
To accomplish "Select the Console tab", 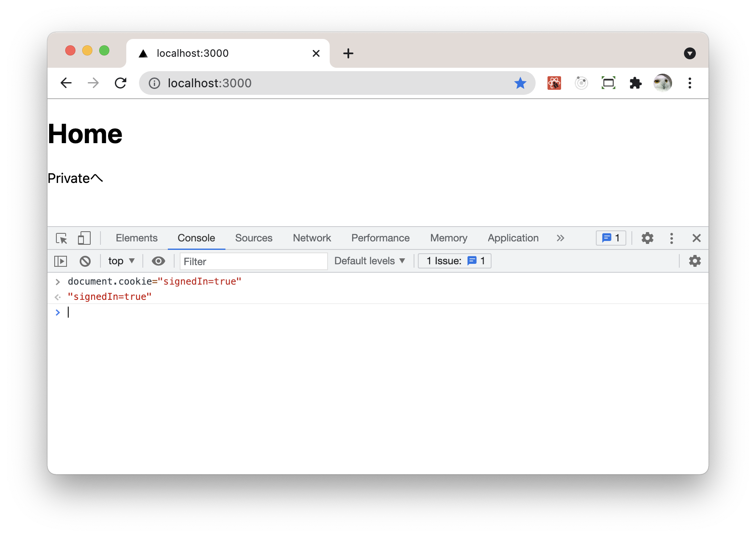I will 196,238.
